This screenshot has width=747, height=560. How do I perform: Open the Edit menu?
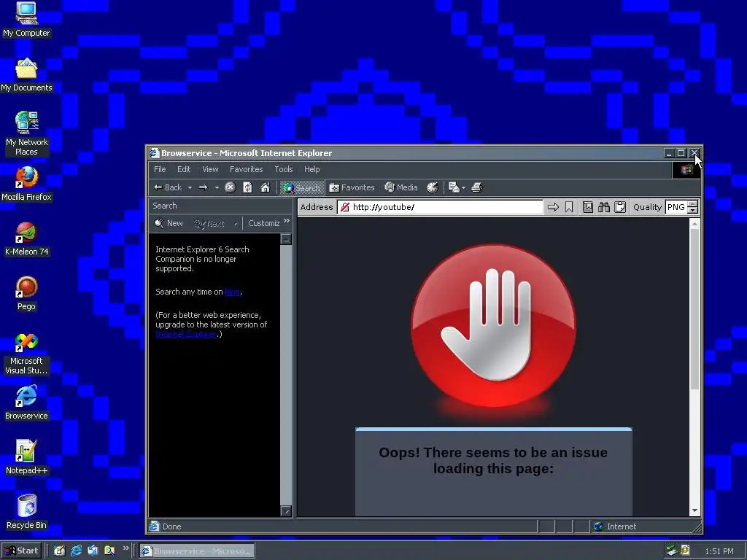point(184,169)
